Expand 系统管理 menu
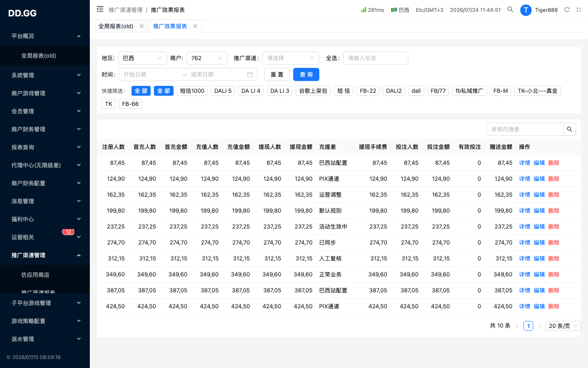This screenshot has width=588, height=368. (x=45, y=75)
